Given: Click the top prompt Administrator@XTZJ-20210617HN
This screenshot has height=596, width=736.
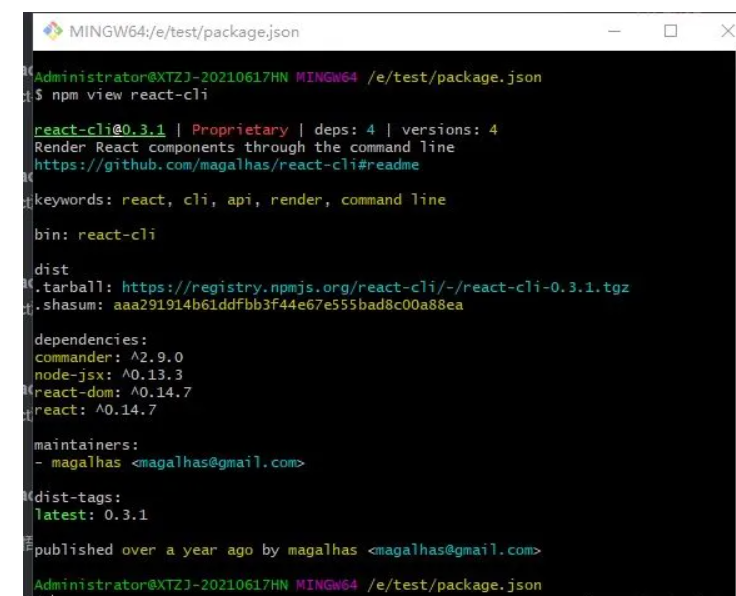Looking at the screenshot, I should pyautogui.click(x=161, y=77).
